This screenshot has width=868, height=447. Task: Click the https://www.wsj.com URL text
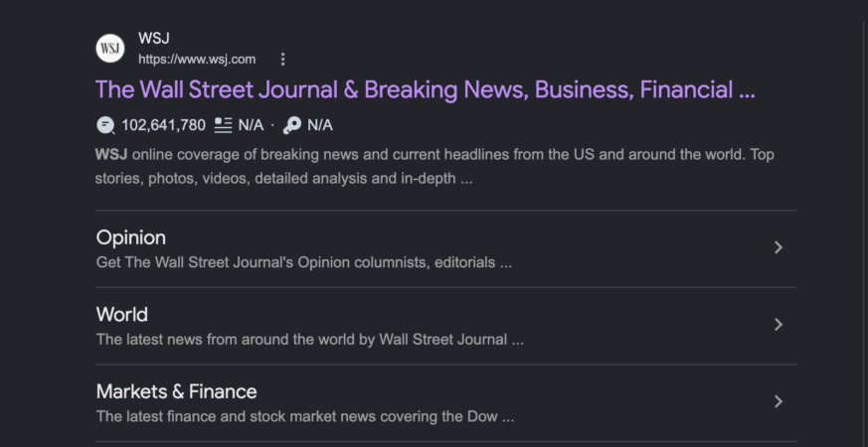point(197,60)
